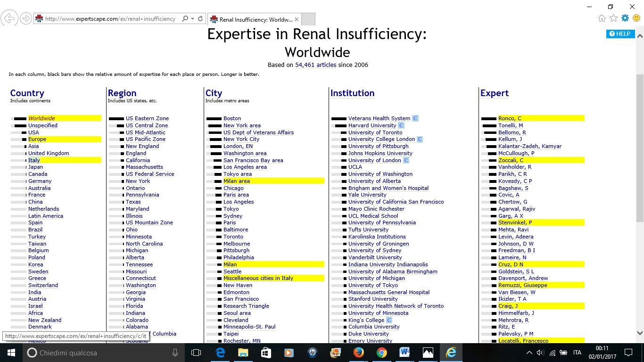The image size is (644, 362).
Task: Click the C badge beside King's College
Action: click(389, 320)
